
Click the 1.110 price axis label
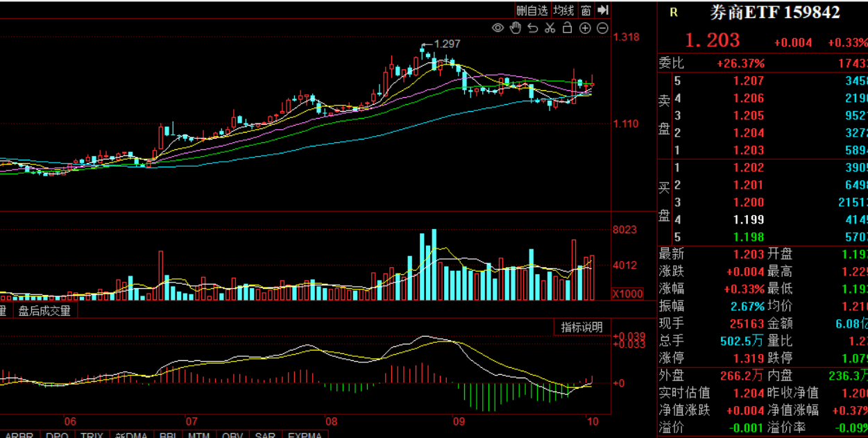pyautogui.click(x=627, y=124)
